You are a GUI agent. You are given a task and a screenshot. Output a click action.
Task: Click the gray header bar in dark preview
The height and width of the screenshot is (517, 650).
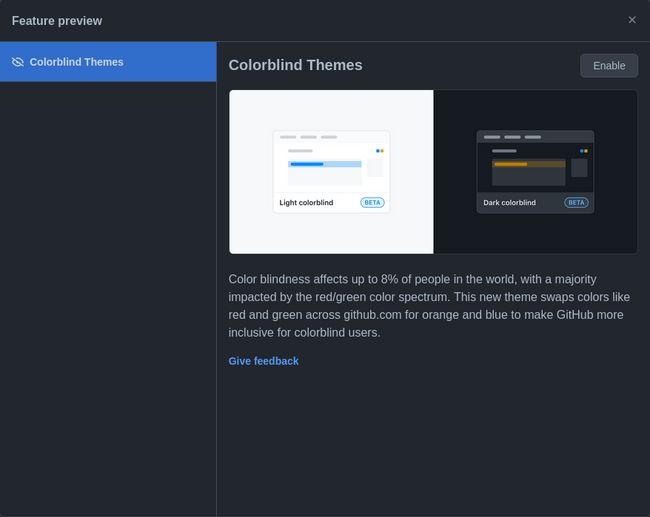pos(535,137)
